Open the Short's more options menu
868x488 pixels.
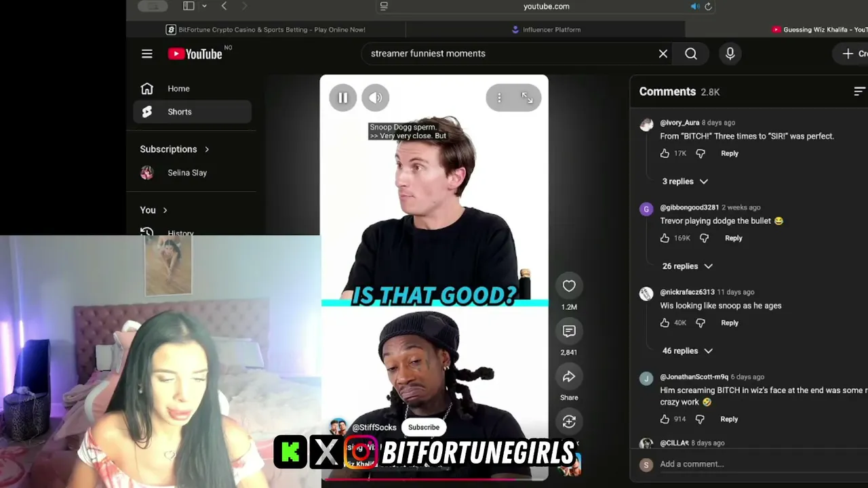click(499, 98)
